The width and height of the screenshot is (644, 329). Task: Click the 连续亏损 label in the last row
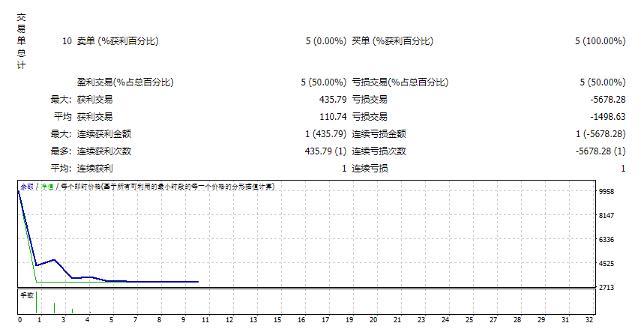pos(370,169)
